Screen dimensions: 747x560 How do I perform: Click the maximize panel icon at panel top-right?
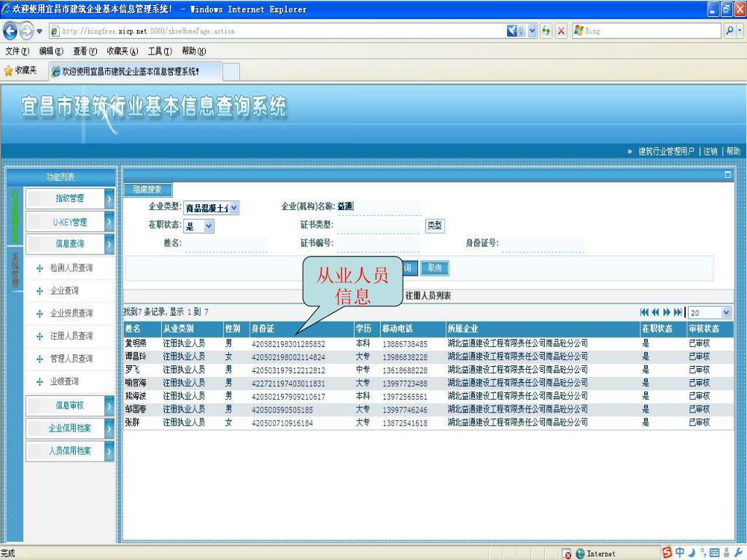pos(727,175)
